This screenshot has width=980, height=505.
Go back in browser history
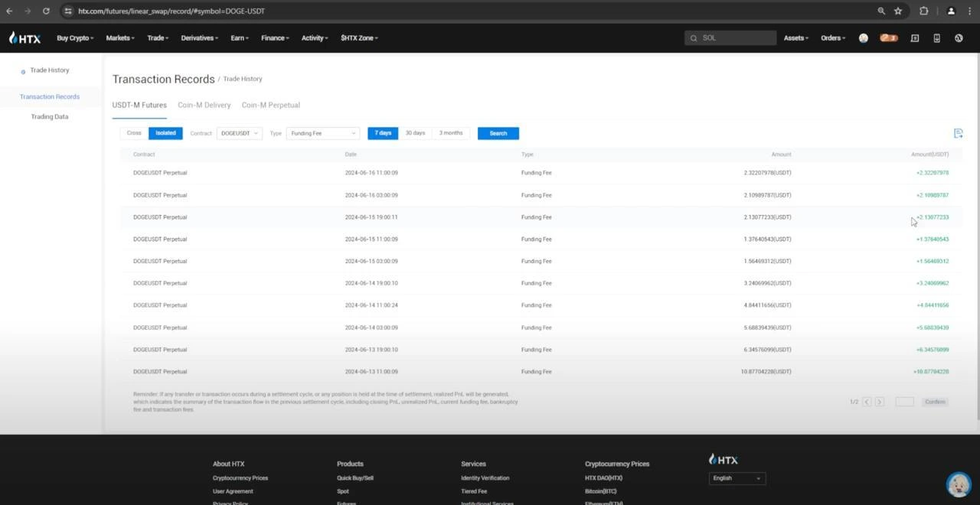click(x=9, y=11)
